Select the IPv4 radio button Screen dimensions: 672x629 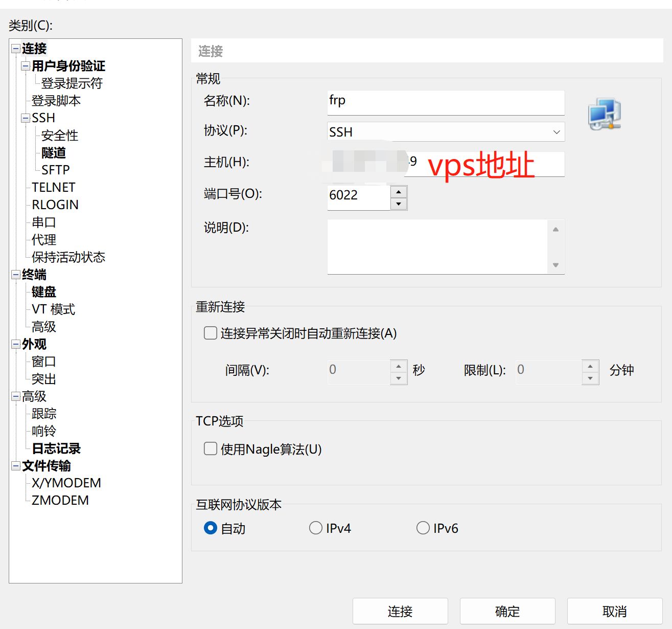(x=316, y=528)
